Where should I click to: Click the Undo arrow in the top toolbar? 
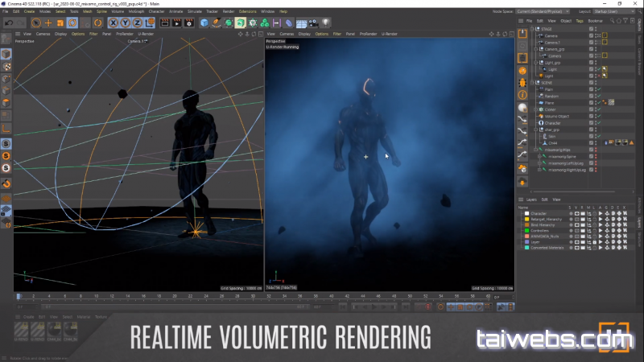coord(8,23)
